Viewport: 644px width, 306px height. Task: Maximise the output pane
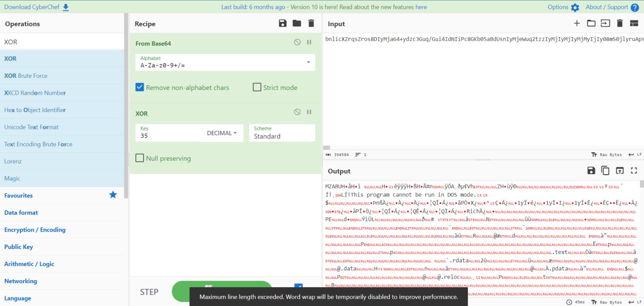tap(634, 171)
